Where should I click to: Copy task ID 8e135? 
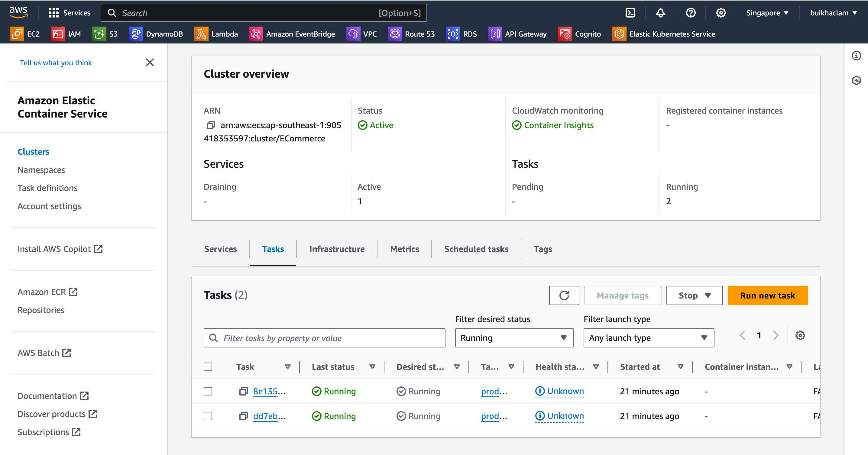[x=243, y=391]
